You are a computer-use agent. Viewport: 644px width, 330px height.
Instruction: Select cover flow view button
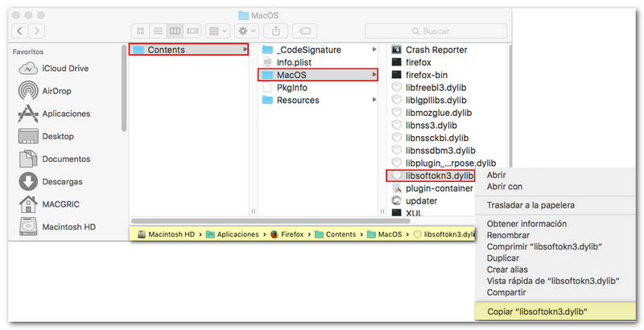click(192, 31)
